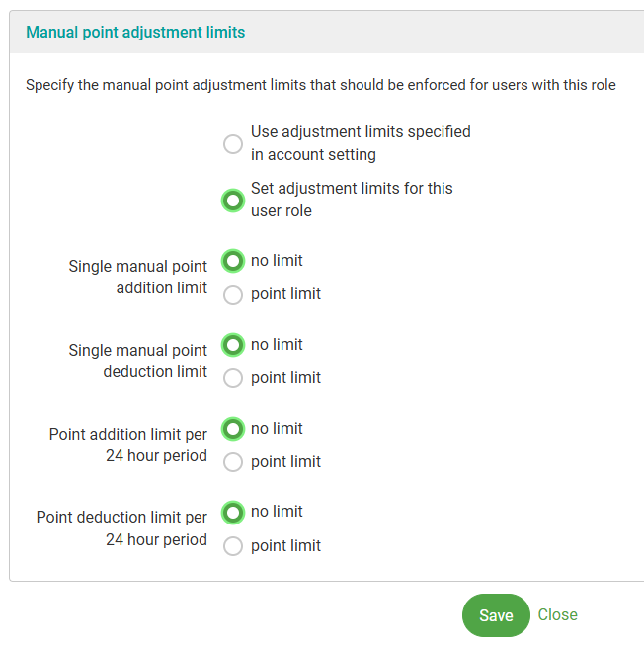Click the 'Use adjustment limits specified in account setting' text
The width and height of the screenshot is (644, 645).
click(361, 143)
